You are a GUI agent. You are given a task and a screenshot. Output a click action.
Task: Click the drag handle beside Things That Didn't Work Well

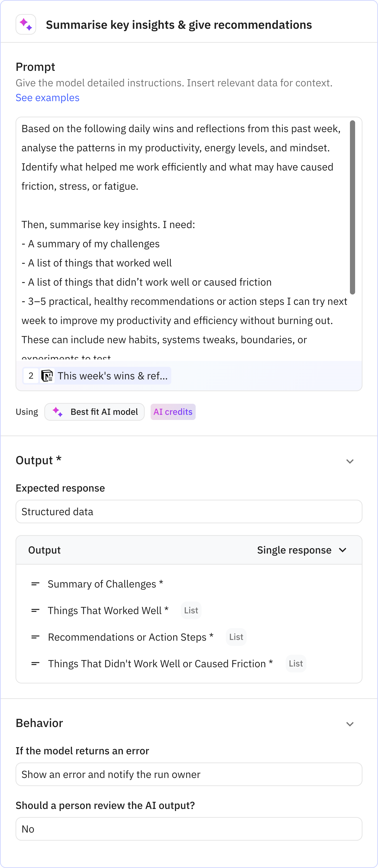(35, 664)
